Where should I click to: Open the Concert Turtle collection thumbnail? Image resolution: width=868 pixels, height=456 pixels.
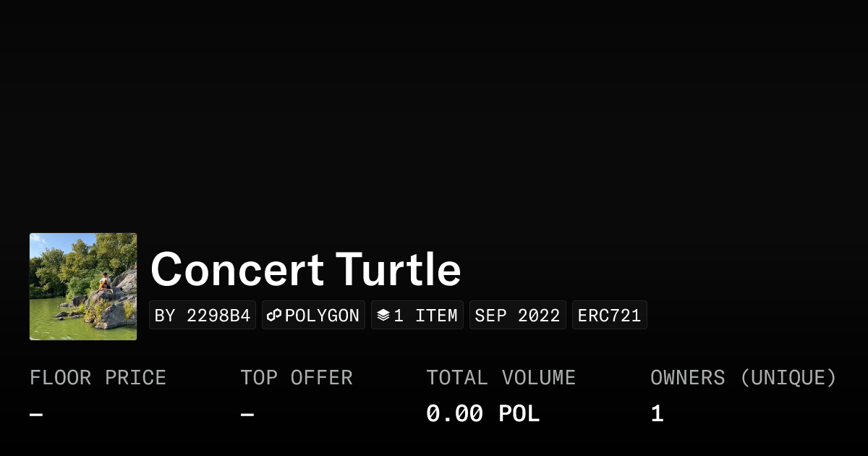[83, 287]
